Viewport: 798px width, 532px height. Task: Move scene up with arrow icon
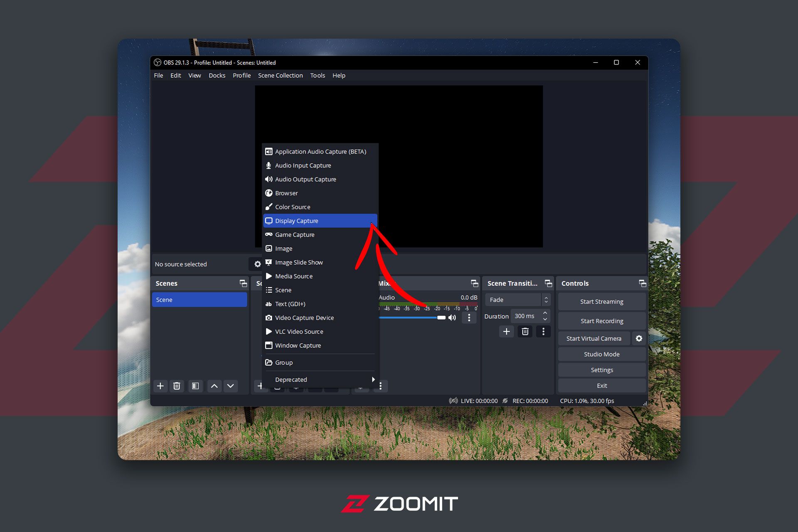coord(214,386)
